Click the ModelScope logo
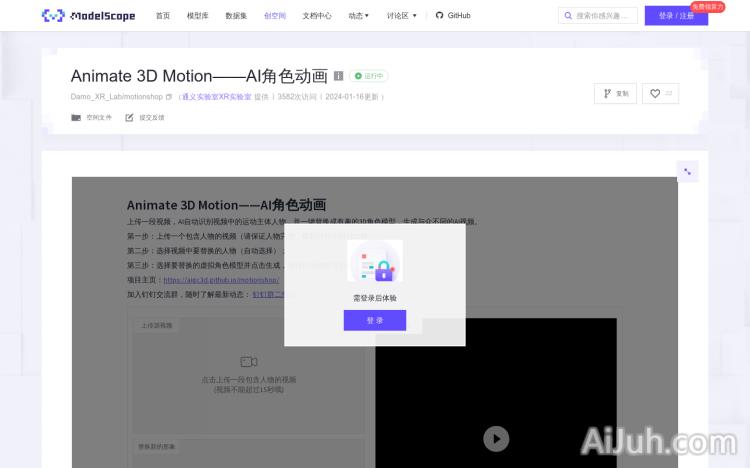The image size is (750, 468). [x=88, y=16]
